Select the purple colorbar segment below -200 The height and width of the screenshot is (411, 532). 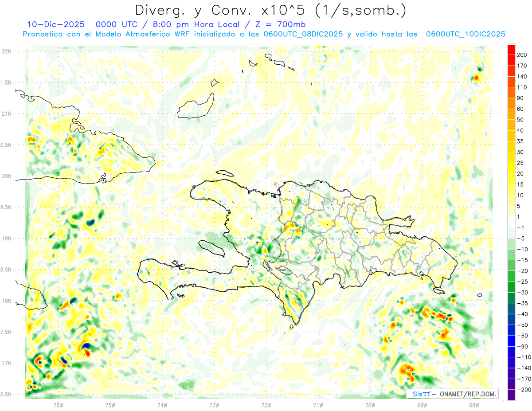[x=511, y=395]
